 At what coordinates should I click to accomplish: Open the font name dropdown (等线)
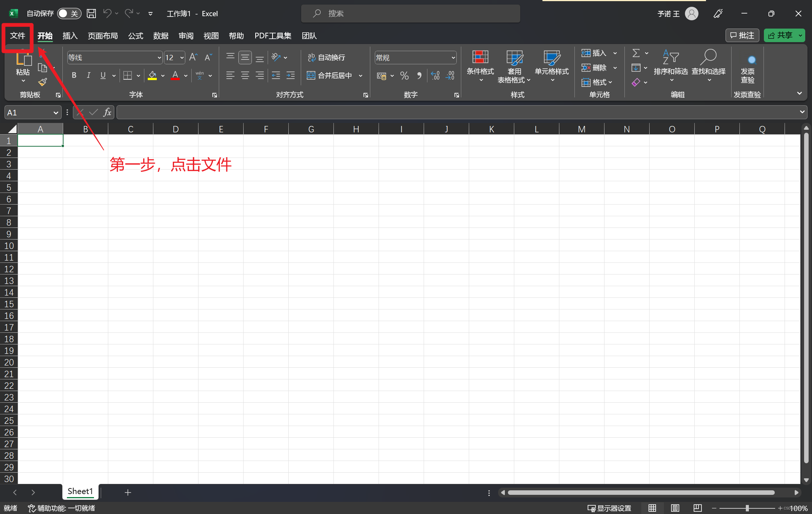pos(159,58)
